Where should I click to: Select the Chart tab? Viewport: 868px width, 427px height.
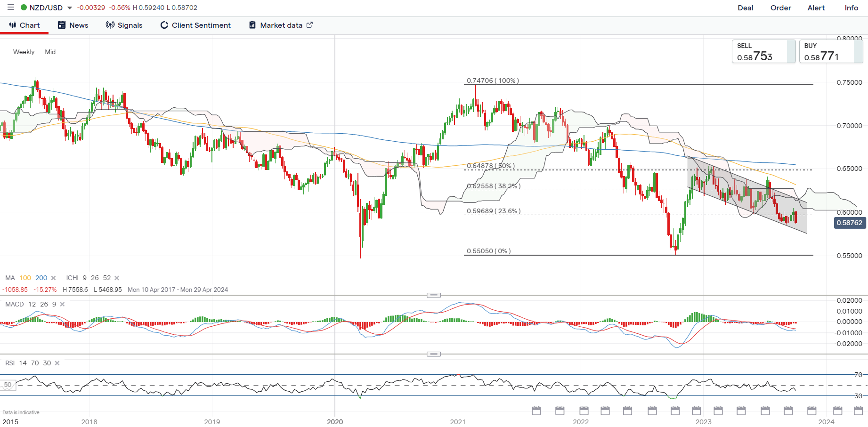[x=24, y=25]
